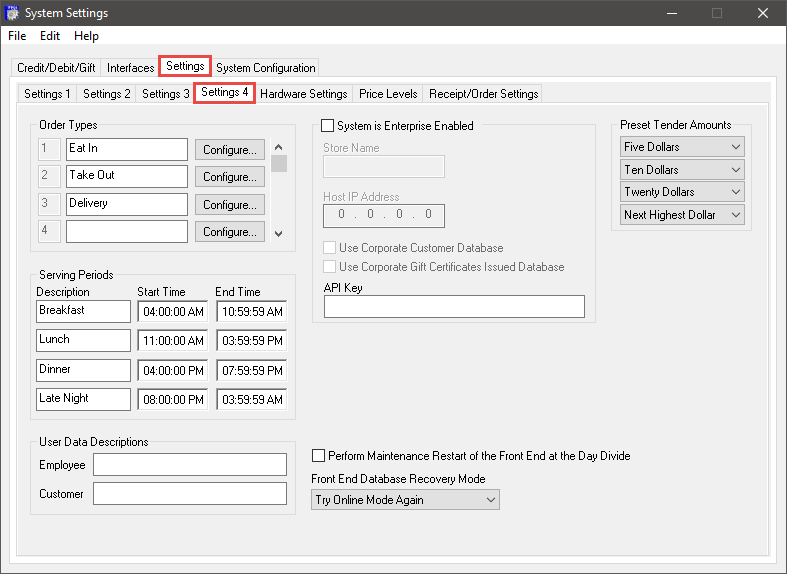
Task: Click the System Settings title bar icon
Action: point(13,13)
